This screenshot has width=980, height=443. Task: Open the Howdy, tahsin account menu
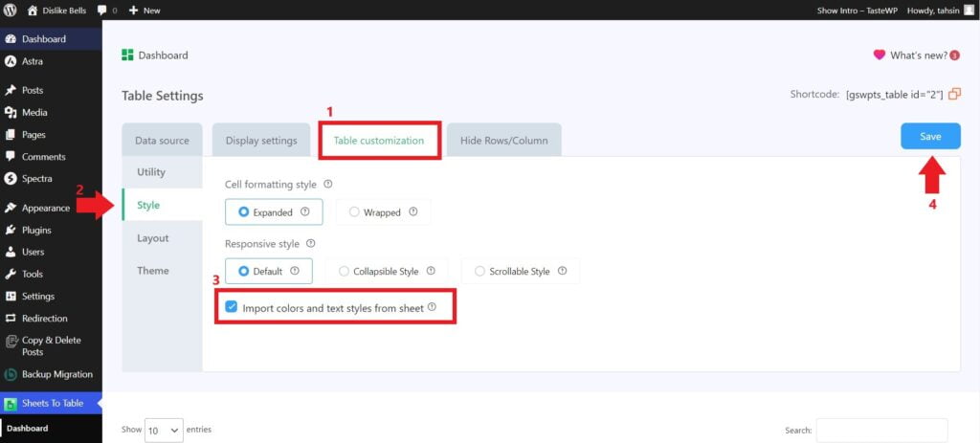932,11
